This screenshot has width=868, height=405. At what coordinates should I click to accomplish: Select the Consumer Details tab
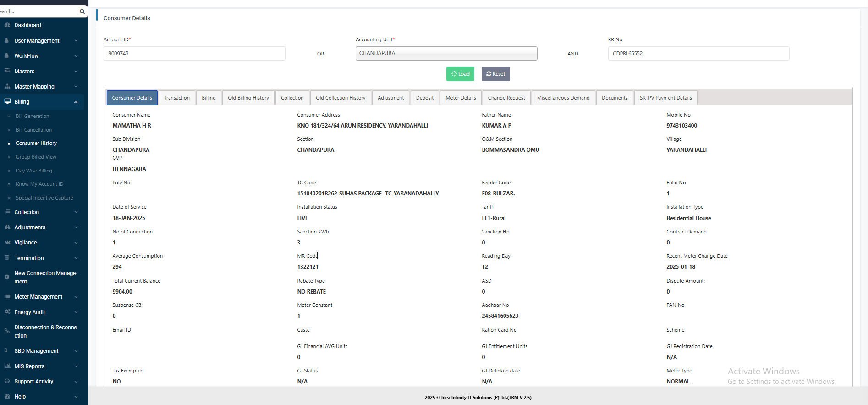coord(132,98)
